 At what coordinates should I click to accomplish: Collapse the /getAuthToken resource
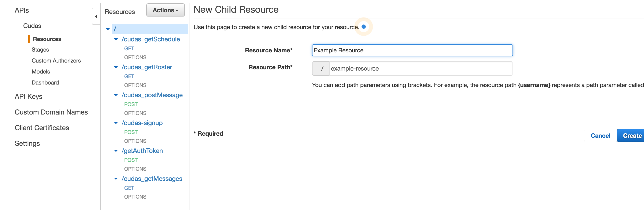116,151
